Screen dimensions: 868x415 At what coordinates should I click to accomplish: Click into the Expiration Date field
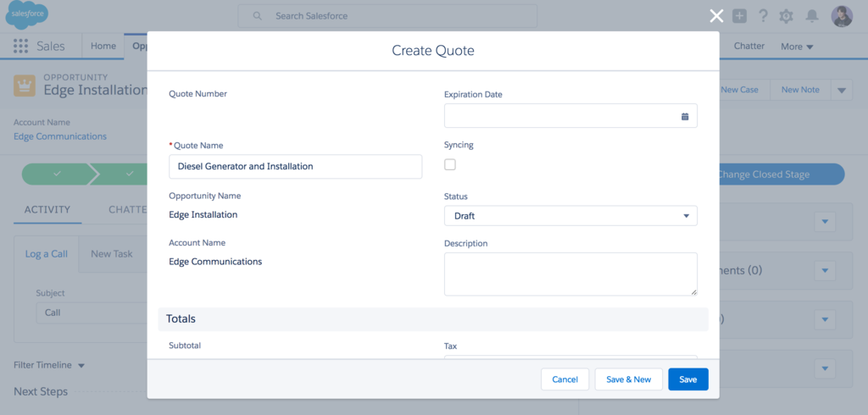coord(570,116)
